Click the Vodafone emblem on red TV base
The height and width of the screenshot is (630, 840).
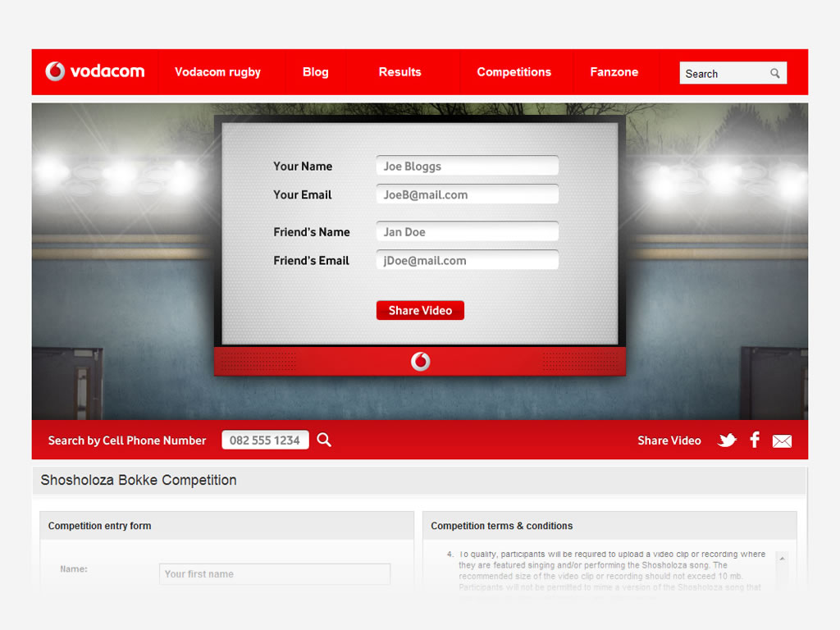(420, 361)
